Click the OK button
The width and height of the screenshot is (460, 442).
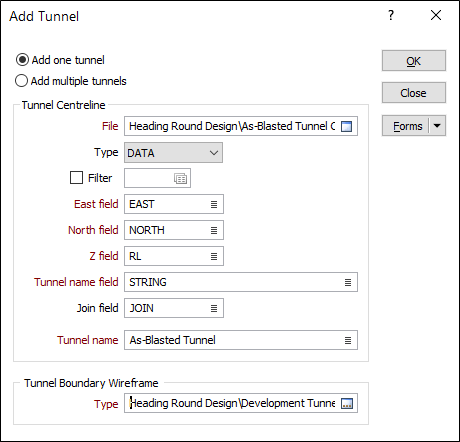[414, 61]
